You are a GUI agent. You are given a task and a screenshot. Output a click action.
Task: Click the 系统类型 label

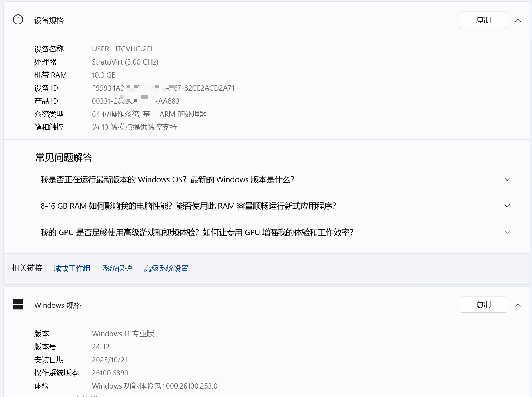[49, 114]
